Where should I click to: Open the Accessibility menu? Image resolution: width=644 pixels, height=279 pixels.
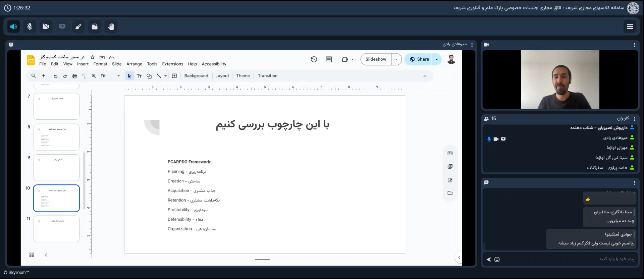click(x=214, y=64)
